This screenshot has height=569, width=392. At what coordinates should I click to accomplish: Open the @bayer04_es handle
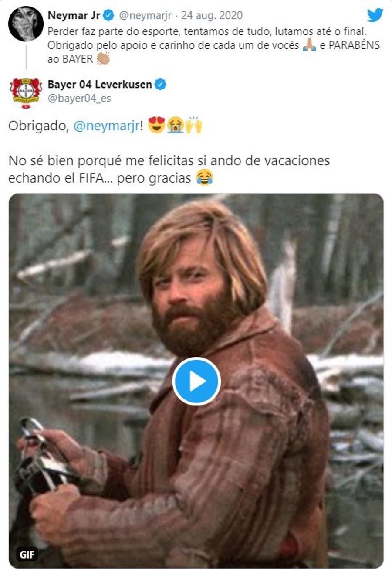point(79,98)
